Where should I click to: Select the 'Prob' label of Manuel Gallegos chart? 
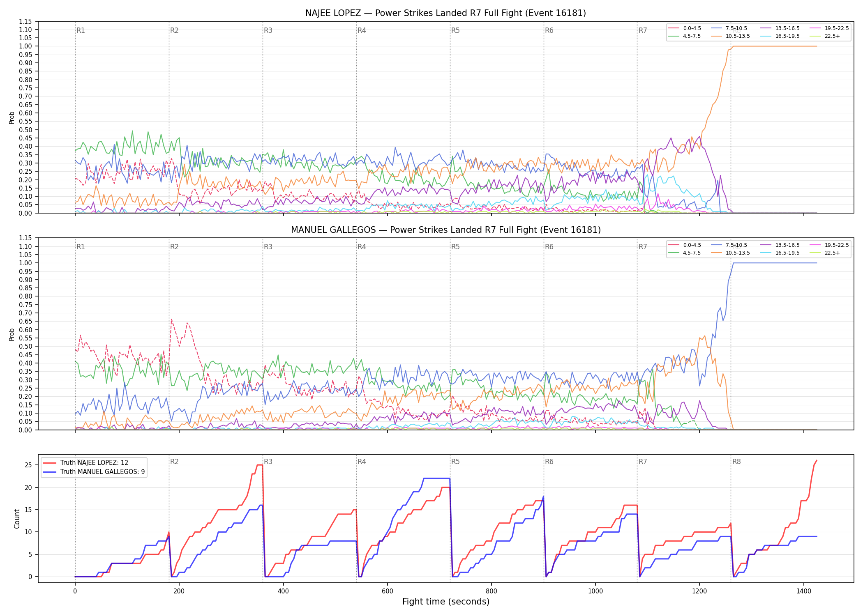click(x=12, y=334)
